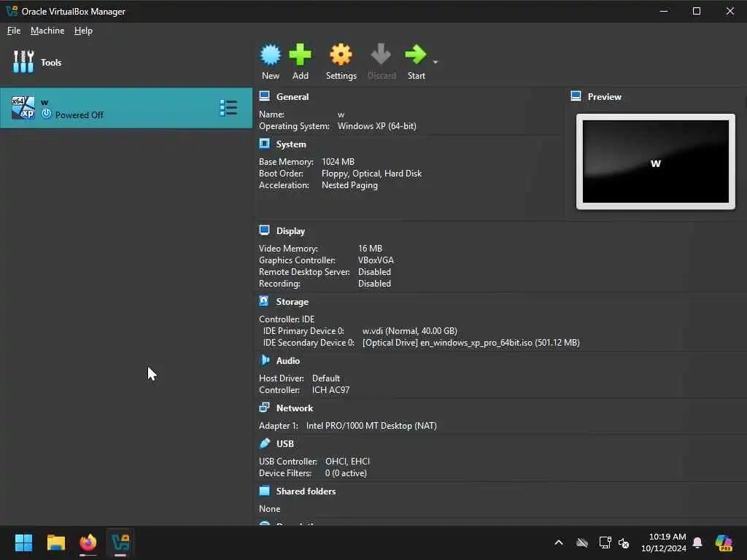This screenshot has height=560, width=747.
Task: Click the Windows XP x64 machine icon
Action: click(23, 108)
